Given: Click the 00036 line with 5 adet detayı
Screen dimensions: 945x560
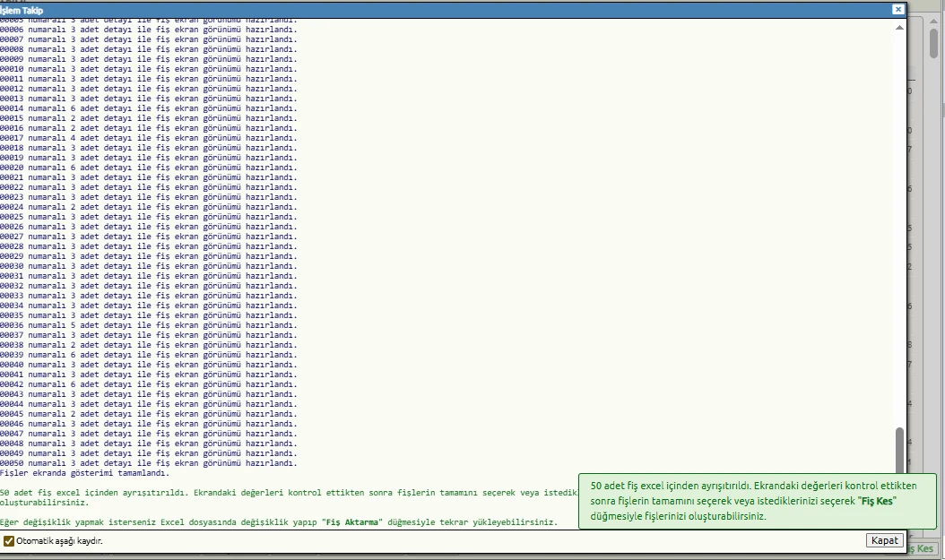Looking at the screenshot, I should coord(148,325).
